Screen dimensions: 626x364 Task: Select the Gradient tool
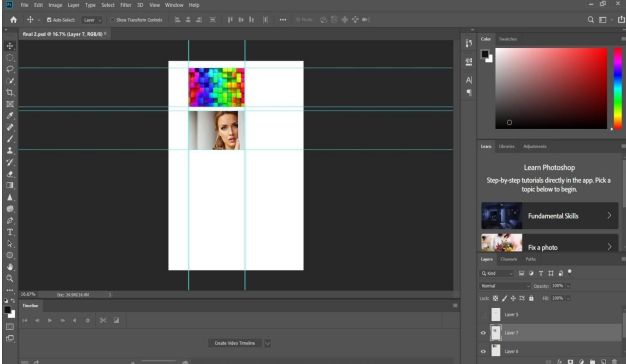pos(10,186)
